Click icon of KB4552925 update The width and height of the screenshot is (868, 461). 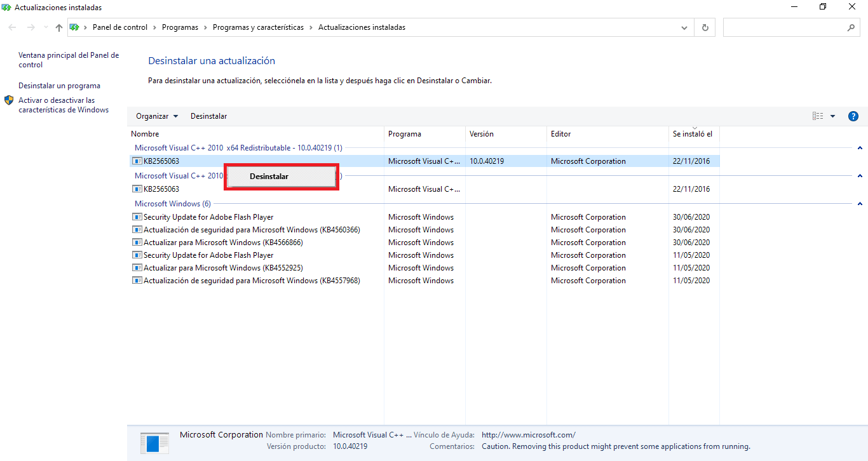[x=137, y=268]
